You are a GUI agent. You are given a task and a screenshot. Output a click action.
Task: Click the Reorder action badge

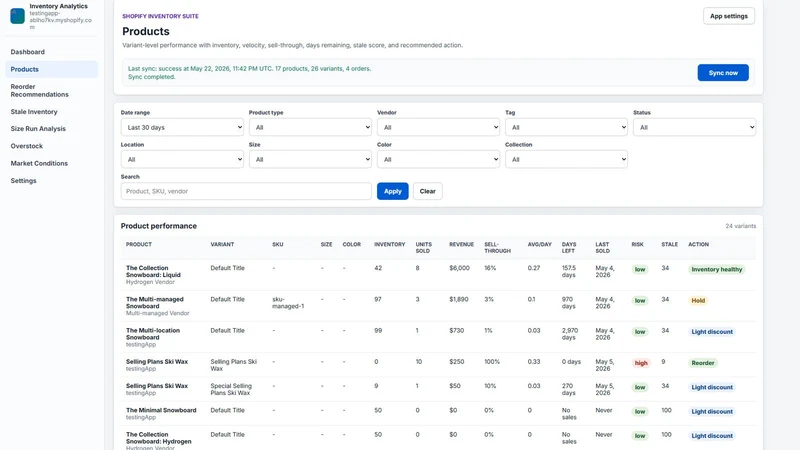tap(703, 363)
